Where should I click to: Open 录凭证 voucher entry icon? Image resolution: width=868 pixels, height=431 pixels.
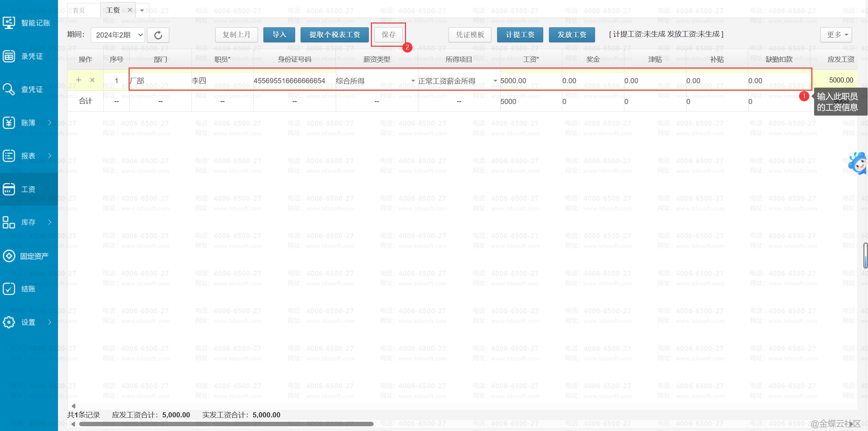[x=9, y=56]
